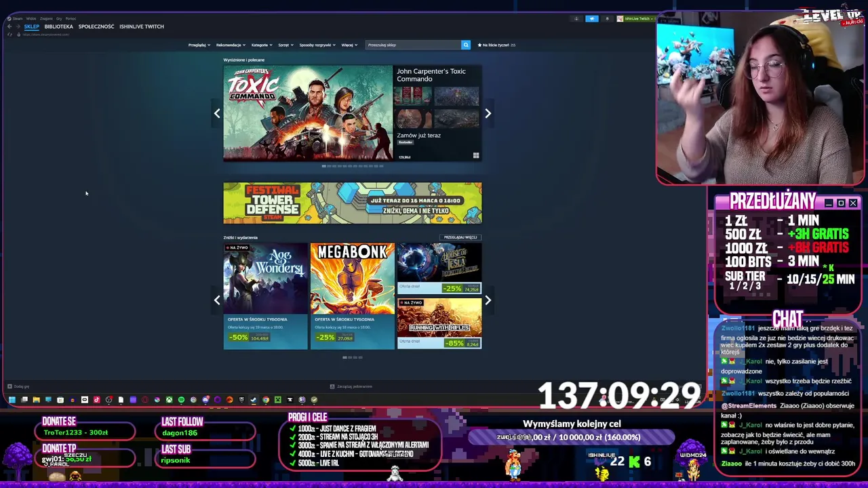Click the Running with Rifles -85% discount badge

[x=455, y=343]
